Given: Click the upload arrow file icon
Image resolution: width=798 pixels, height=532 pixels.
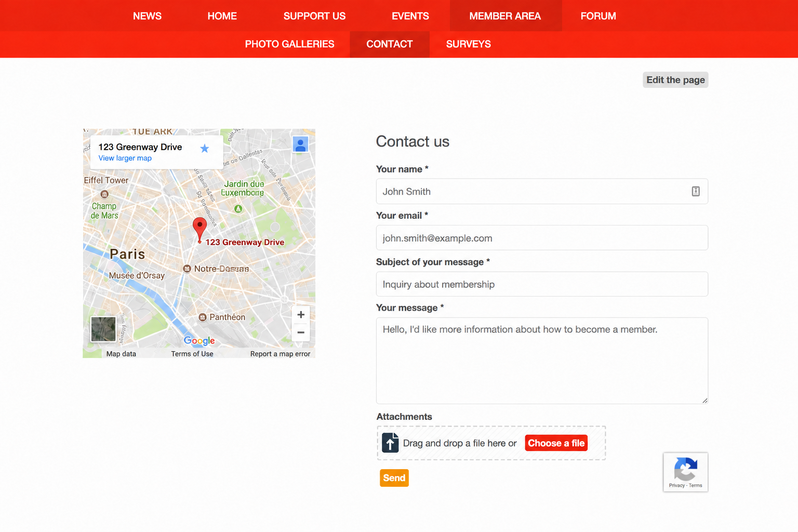Looking at the screenshot, I should click(390, 443).
